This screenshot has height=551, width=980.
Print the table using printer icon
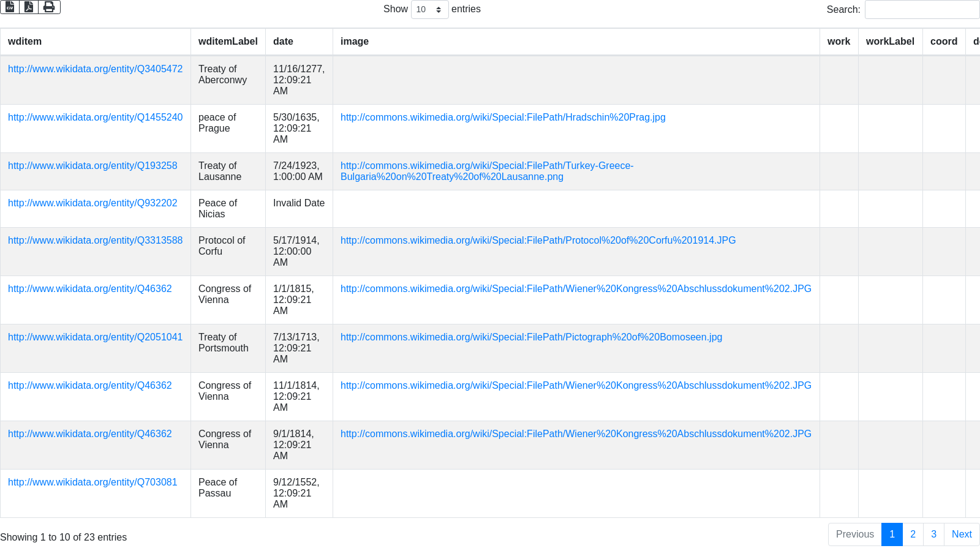[x=49, y=7]
